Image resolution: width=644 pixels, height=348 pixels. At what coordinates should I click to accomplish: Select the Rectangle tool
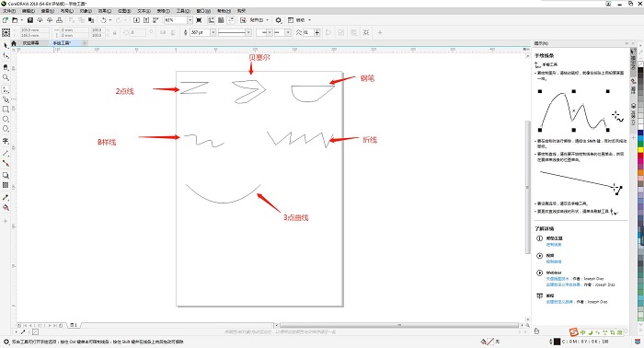(x=6, y=110)
